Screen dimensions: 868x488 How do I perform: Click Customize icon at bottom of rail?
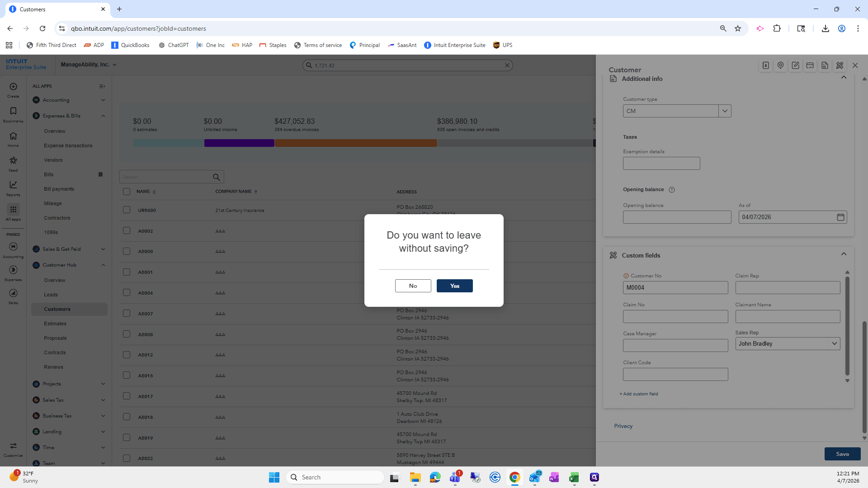point(13,446)
